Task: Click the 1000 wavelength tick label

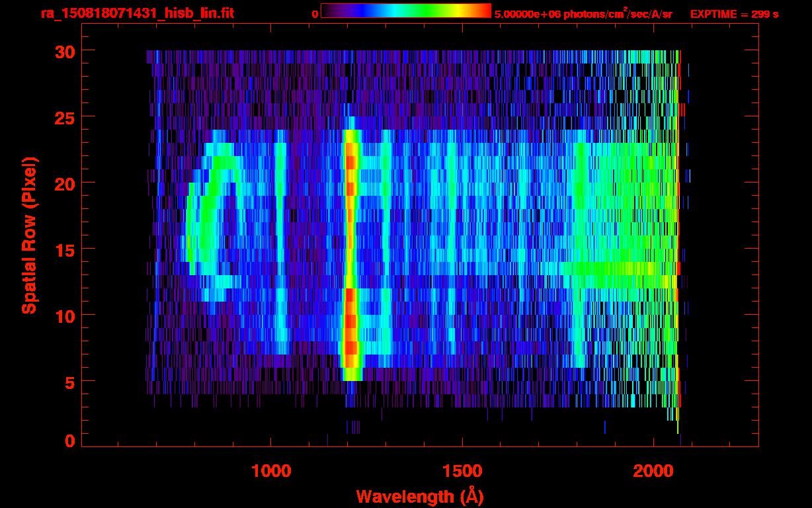Action: tap(271, 471)
